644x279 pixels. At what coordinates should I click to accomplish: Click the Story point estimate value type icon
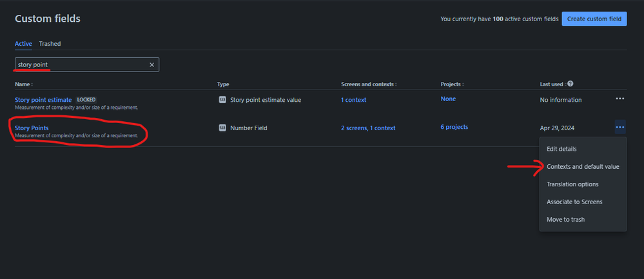(x=222, y=100)
